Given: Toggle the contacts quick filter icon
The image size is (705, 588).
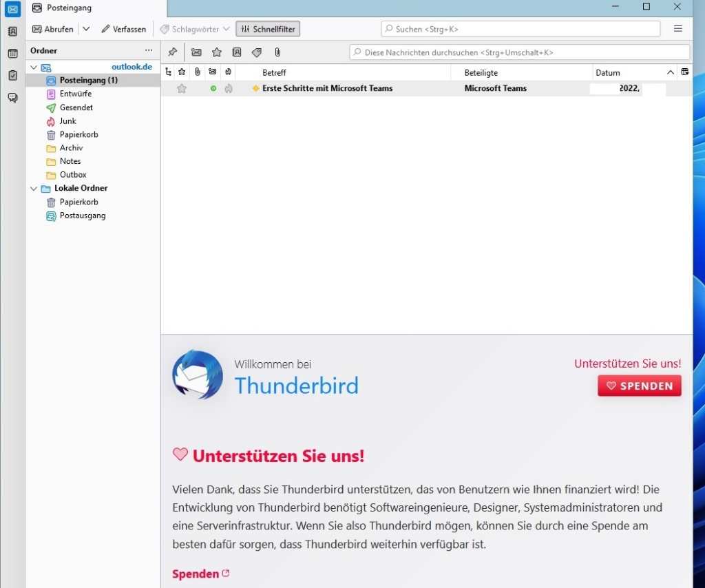Looking at the screenshot, I should coord(237,52).
